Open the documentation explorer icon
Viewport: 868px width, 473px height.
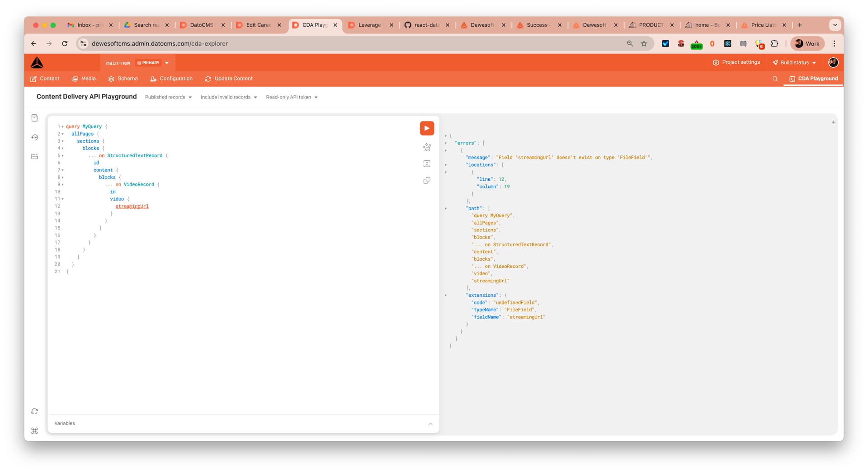35,118
